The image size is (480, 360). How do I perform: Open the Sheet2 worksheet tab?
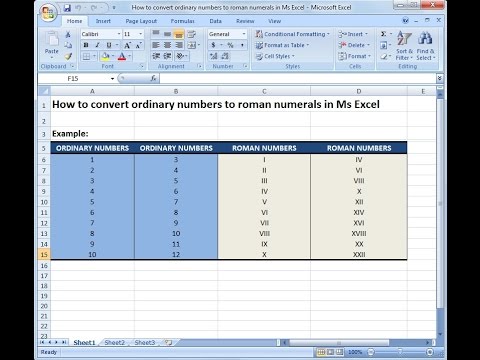114,342
